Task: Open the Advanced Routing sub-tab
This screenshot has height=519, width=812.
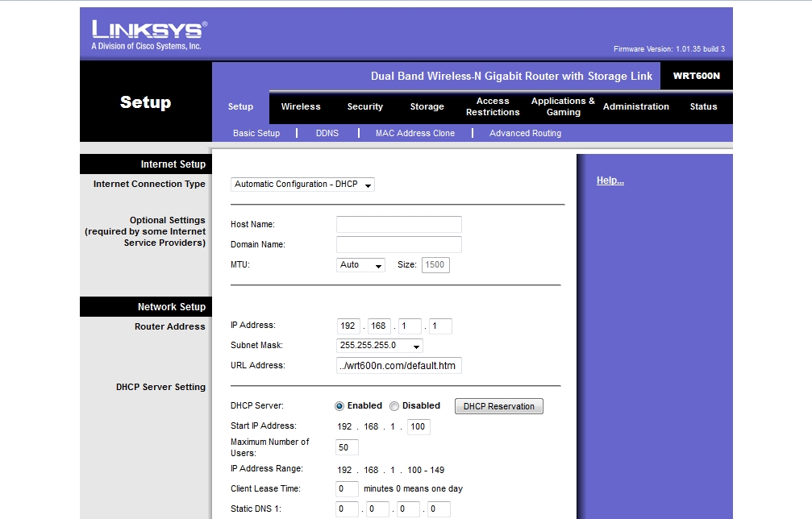Action: coord(525,133)
